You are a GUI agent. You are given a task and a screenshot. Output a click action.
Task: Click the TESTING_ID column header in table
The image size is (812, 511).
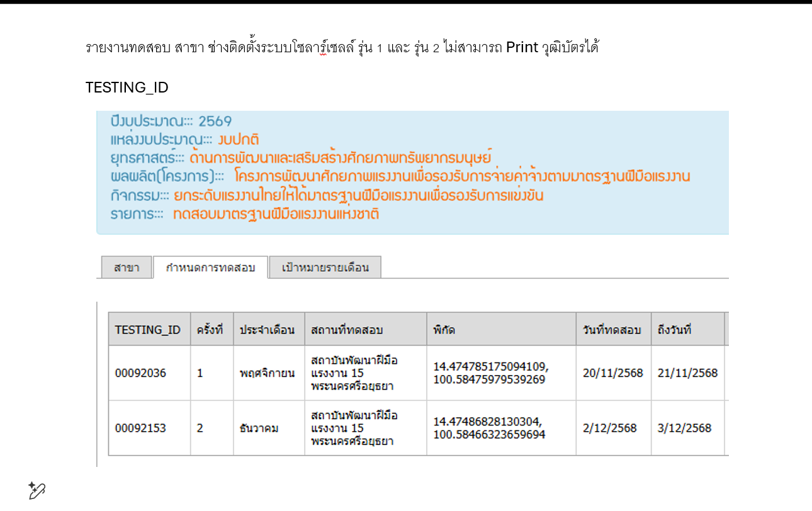coord(148,330)
